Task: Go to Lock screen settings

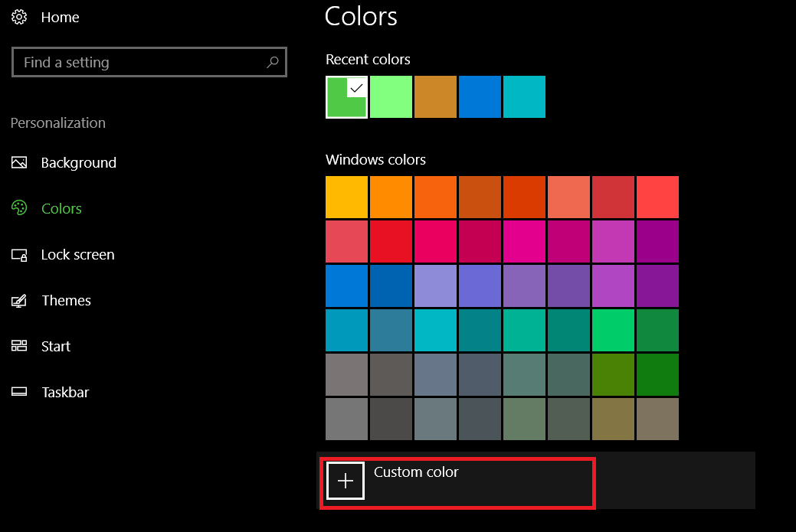Action: point(77,254)
